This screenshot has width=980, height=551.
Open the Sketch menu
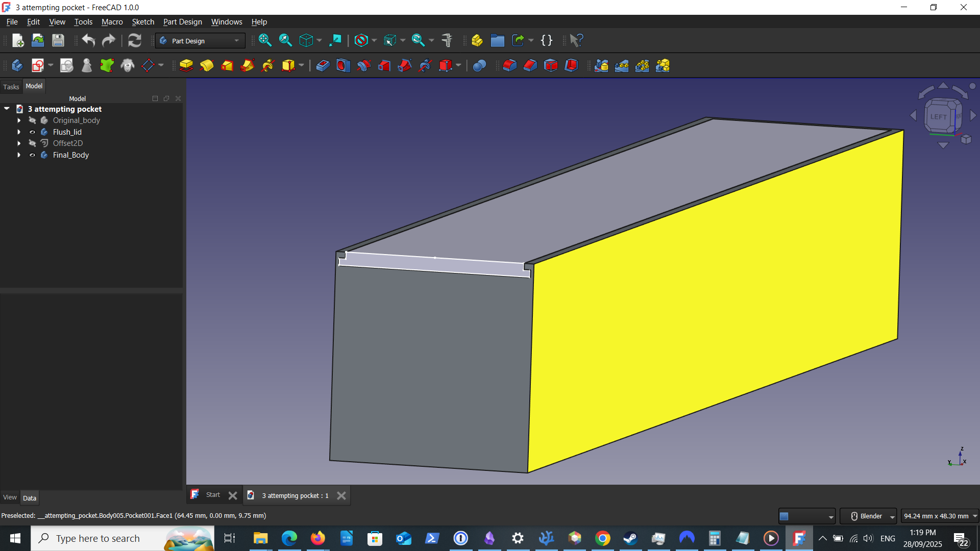tap(143, 22)
